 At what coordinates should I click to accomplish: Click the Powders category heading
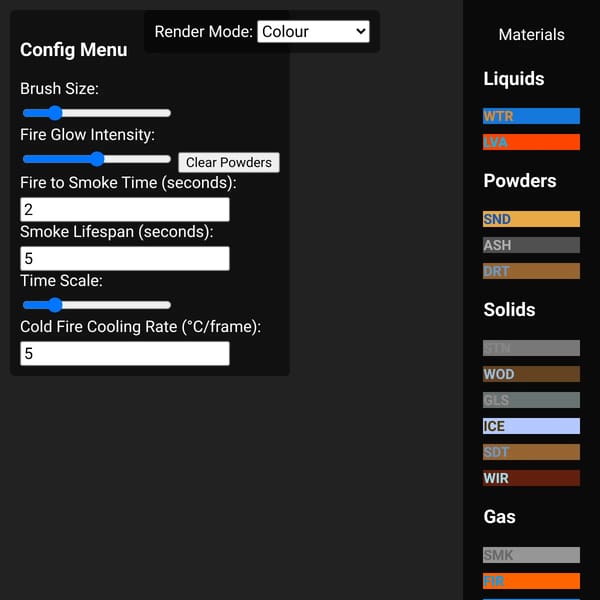click(520, 181)
